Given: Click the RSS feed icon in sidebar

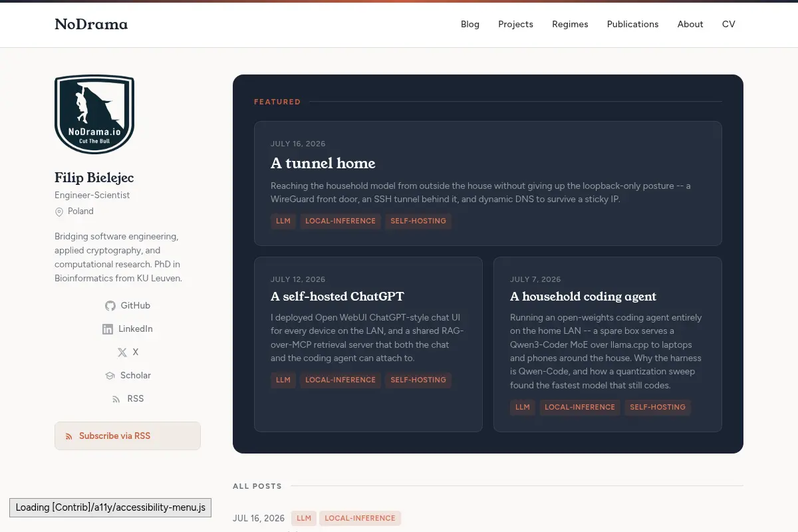Looking at the screenshot, I should click(x=116, y=399).
